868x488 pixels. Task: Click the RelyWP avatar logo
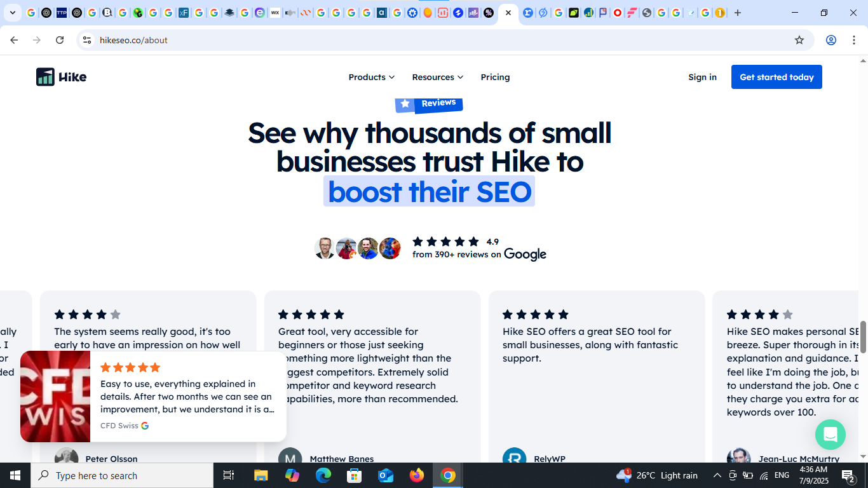(x=514, y=456)
